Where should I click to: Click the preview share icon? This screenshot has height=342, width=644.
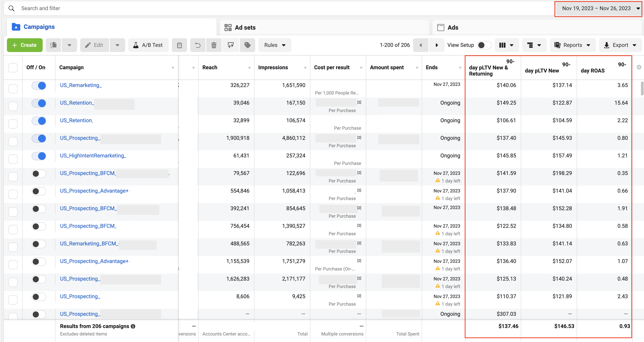[x=231, y=45]
